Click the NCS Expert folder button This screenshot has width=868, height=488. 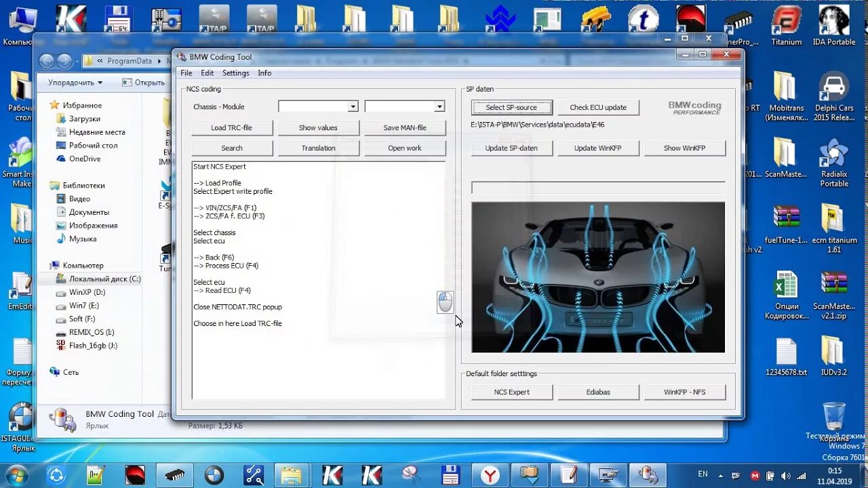pyautogui.click(x=511, y=392)
